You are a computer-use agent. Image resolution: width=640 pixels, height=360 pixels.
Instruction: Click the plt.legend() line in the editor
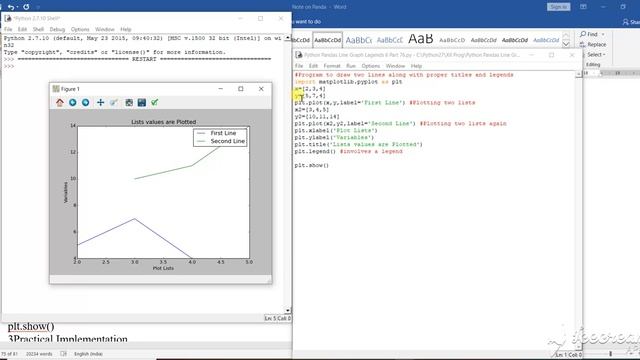click(349, 151)
